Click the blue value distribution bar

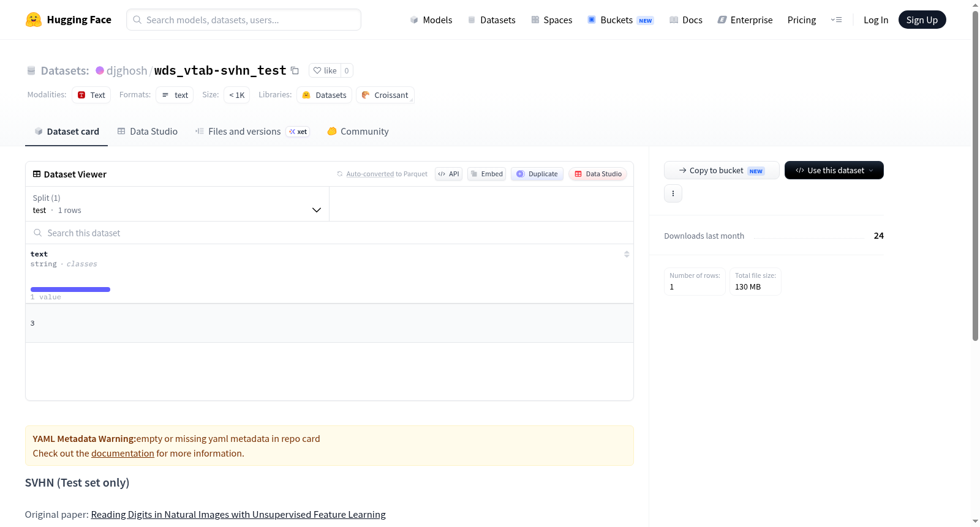pyautogui.click(x=70, y=290)
